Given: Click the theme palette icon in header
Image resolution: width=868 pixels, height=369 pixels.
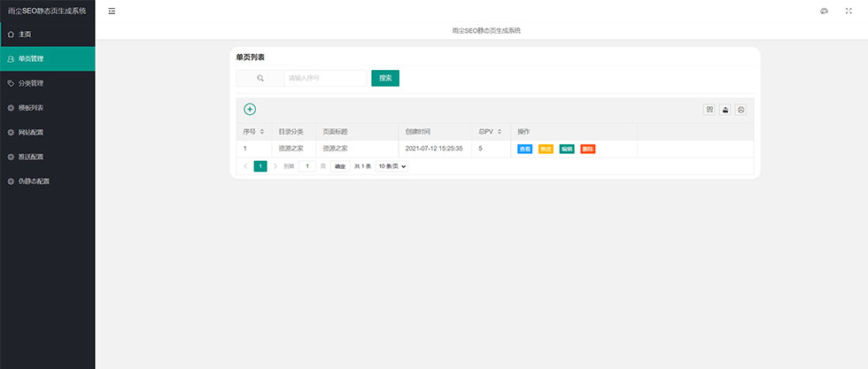Looking at the screenshot, I should pos(824,11).
